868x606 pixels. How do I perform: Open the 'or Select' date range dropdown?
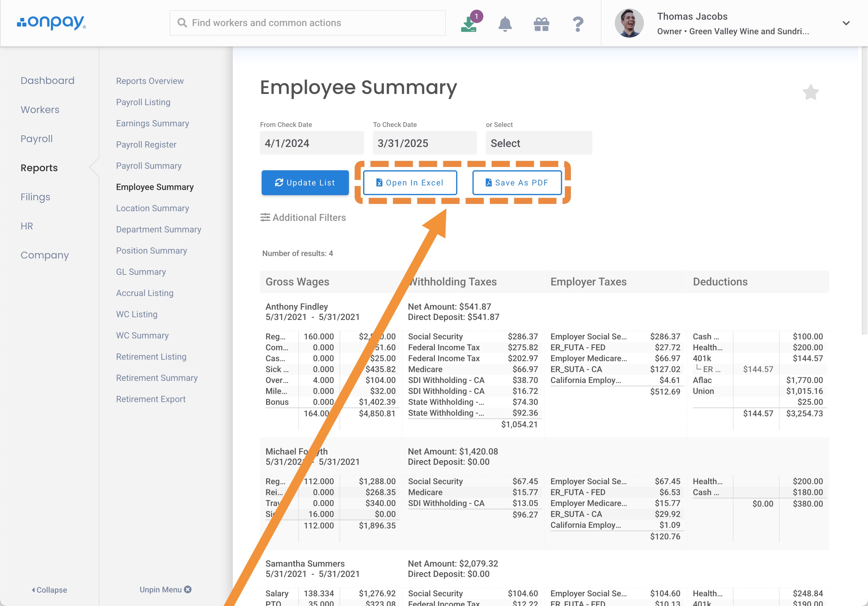[x=539, y=143]
